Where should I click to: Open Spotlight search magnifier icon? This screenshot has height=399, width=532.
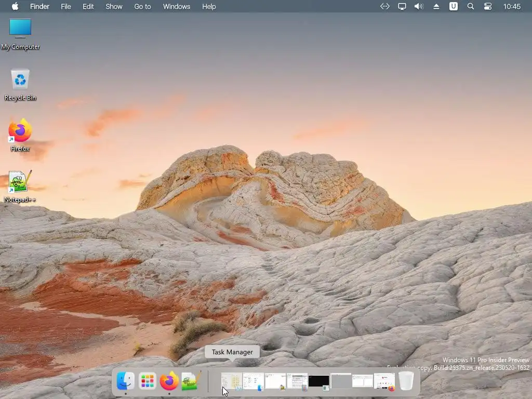pos(471,6)
